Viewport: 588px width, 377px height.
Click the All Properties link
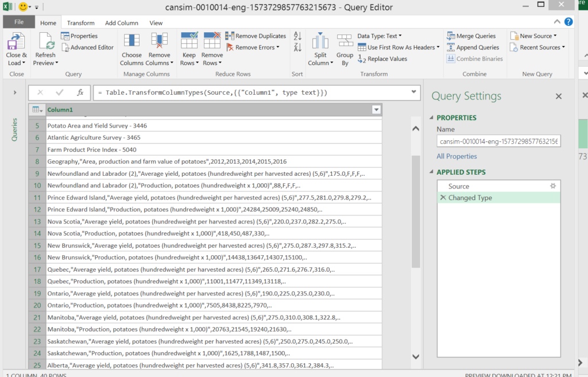pyautogui.click(x=457, y=156)
